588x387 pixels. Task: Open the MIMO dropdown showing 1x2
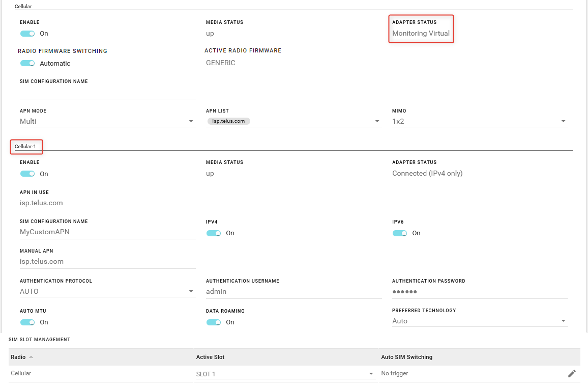tap(479, 122)
